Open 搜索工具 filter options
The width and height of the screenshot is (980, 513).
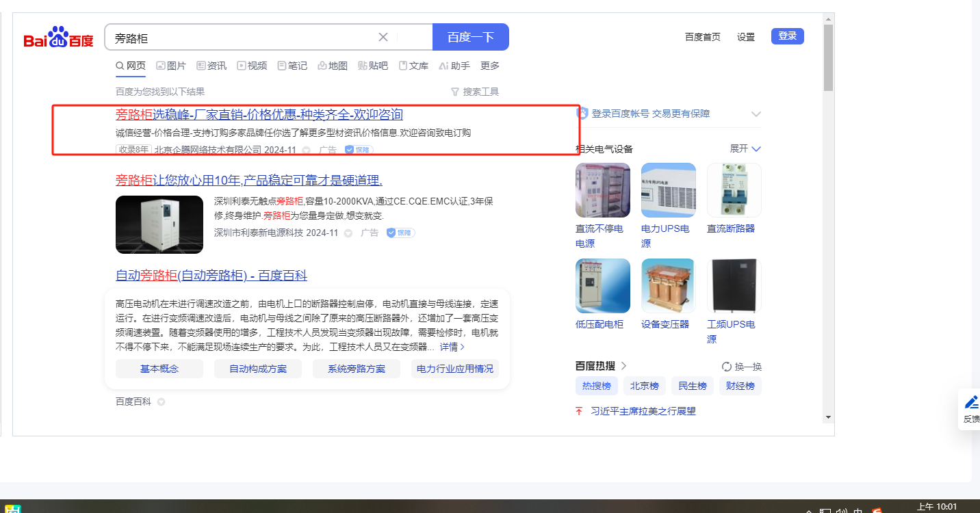coord(475,92)
